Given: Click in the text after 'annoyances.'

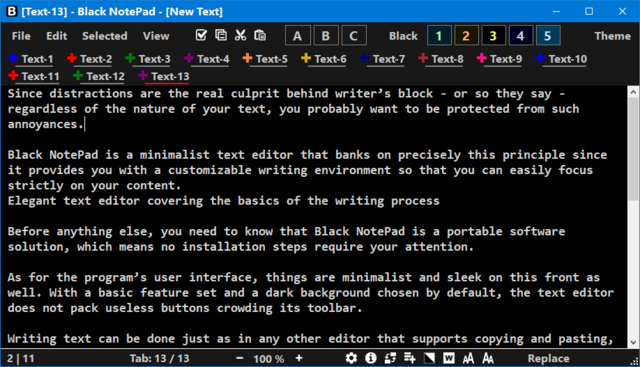Looking at the screenshot, I should (x=84, y=124).
